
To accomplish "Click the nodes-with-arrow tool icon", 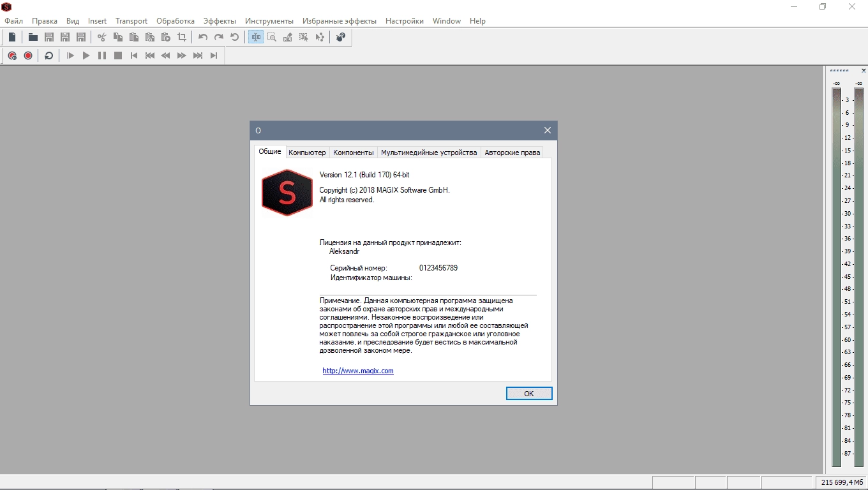I will [x=320, y=37].
